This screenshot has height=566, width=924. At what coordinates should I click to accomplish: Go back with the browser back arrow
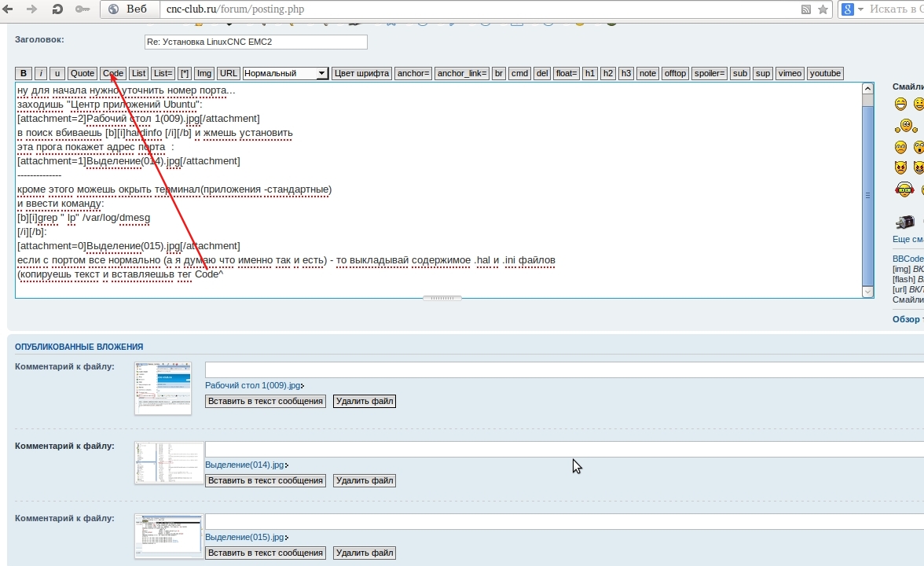[x=8, y=9]
